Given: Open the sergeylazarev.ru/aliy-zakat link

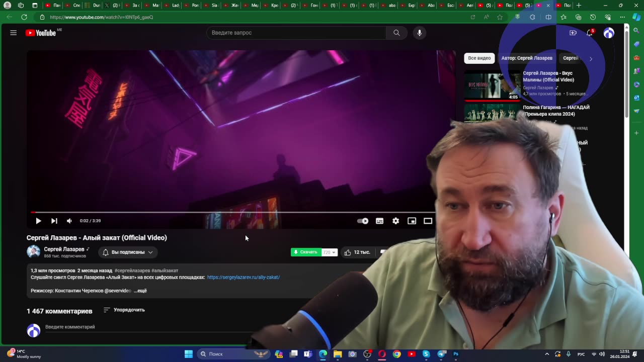Looking at the screenshot, I should click(244, 277).
